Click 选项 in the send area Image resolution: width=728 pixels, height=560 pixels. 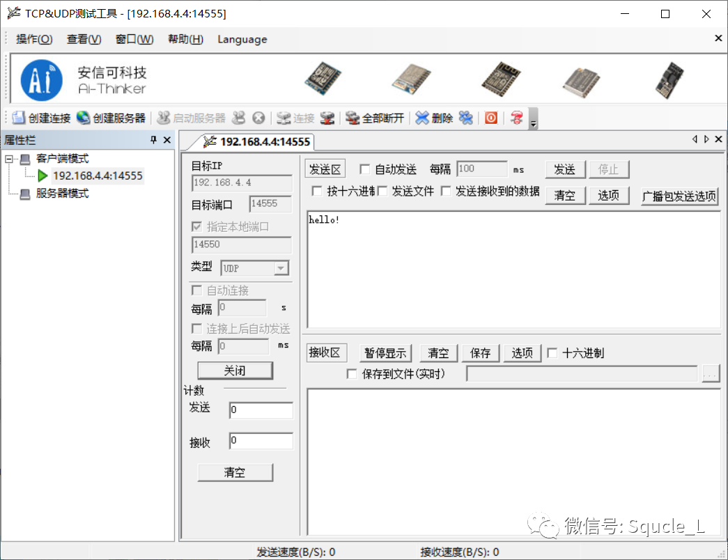(609, 195)
